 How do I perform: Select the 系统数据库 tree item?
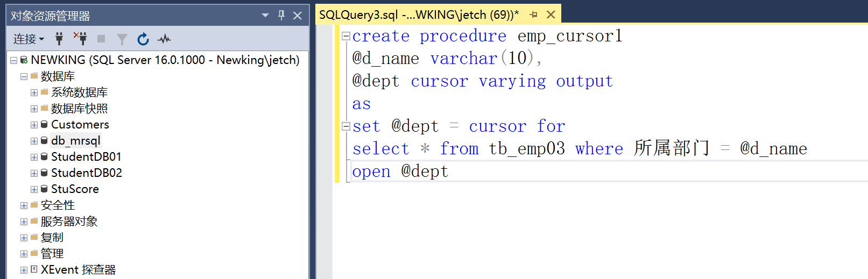(79, 92)
